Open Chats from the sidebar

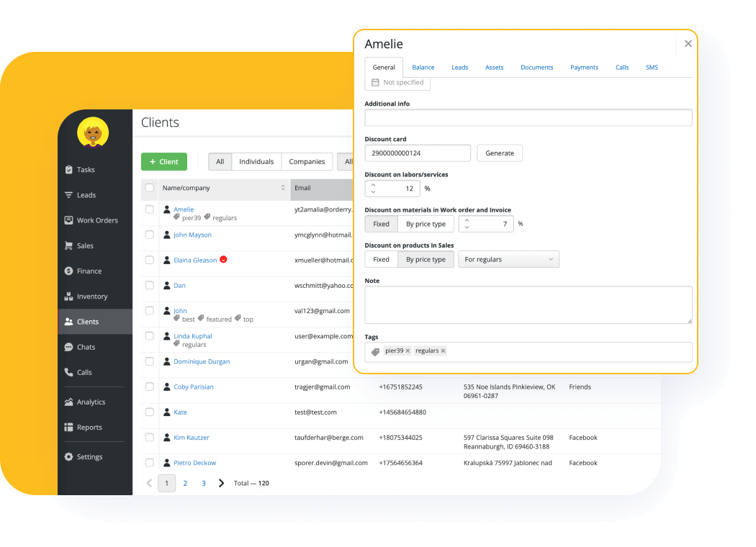(69, 347)
